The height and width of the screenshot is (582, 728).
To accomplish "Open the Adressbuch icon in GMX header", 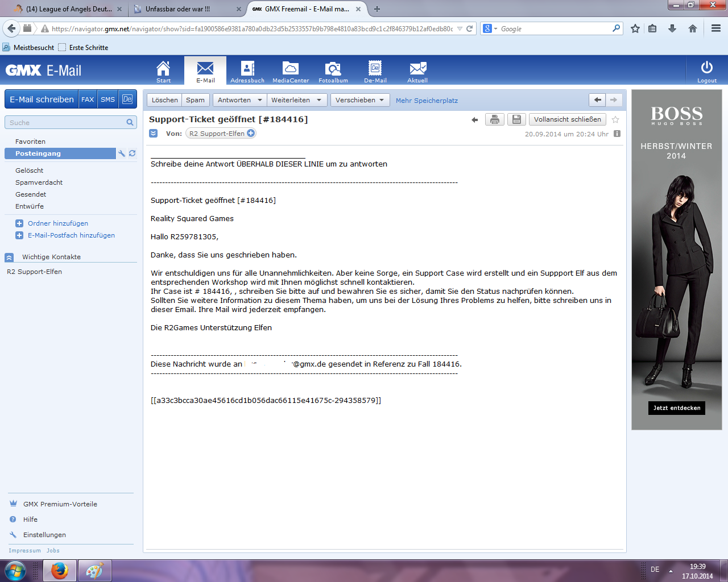I will [x=247, y=69].
